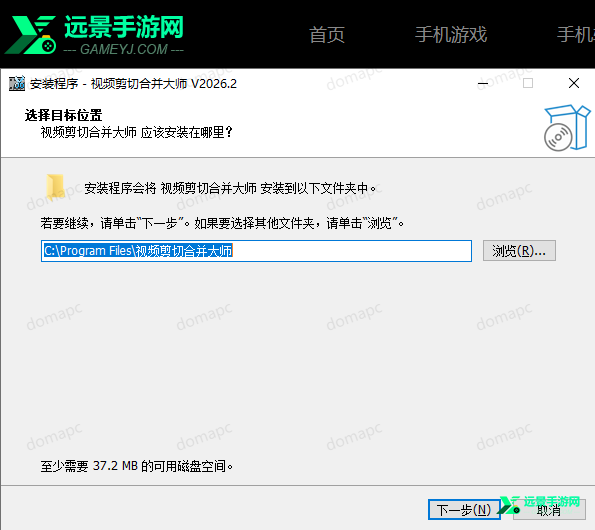Click the 下一步(N) next button

pos(464,510)
